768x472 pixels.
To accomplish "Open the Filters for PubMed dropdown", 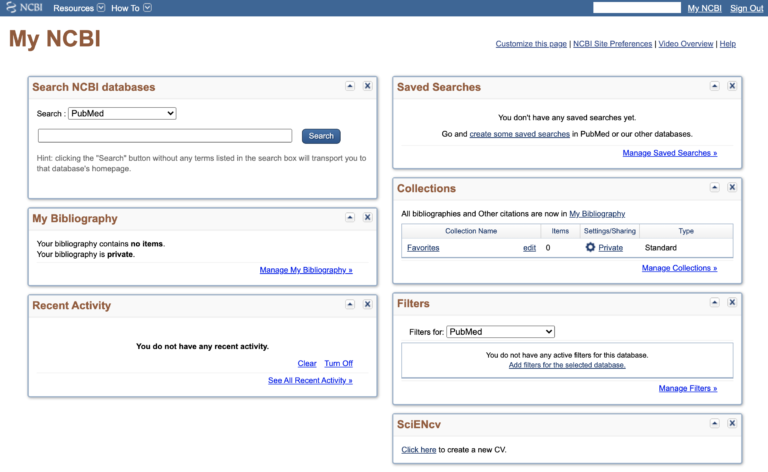I will 501,332.
